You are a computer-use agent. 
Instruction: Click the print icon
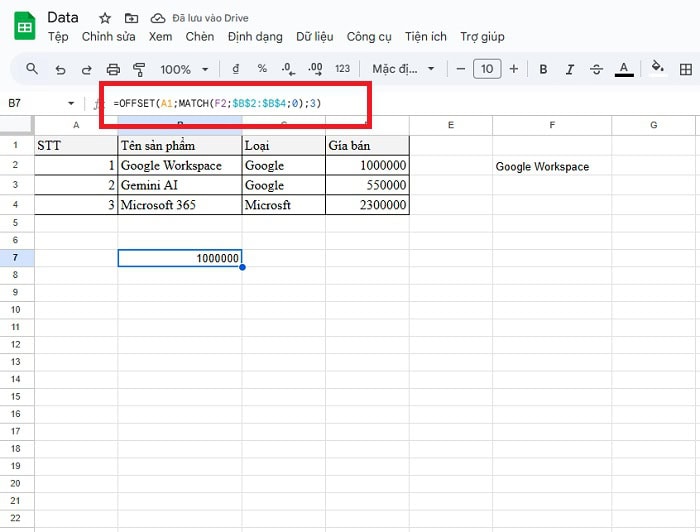tap(113, 69)
